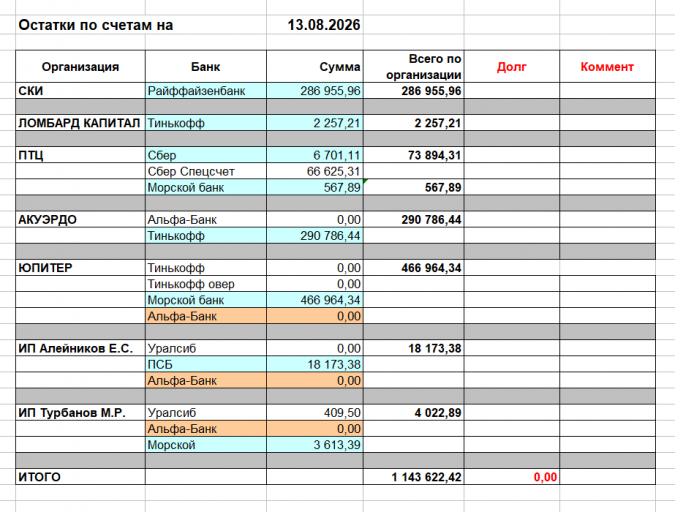Select the bold total 2 257,21
The height and width of the screenshot is (512, 675).
pos(414,123)
